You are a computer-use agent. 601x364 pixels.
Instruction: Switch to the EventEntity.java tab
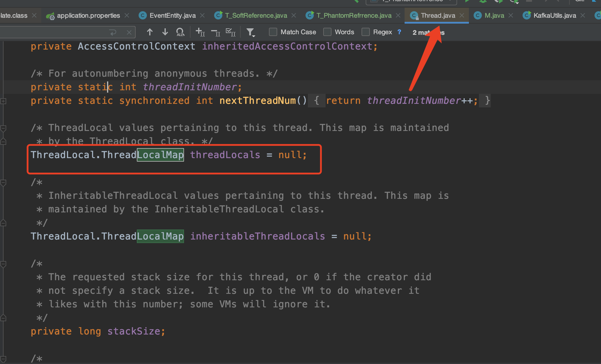click(x=172, y=15)
